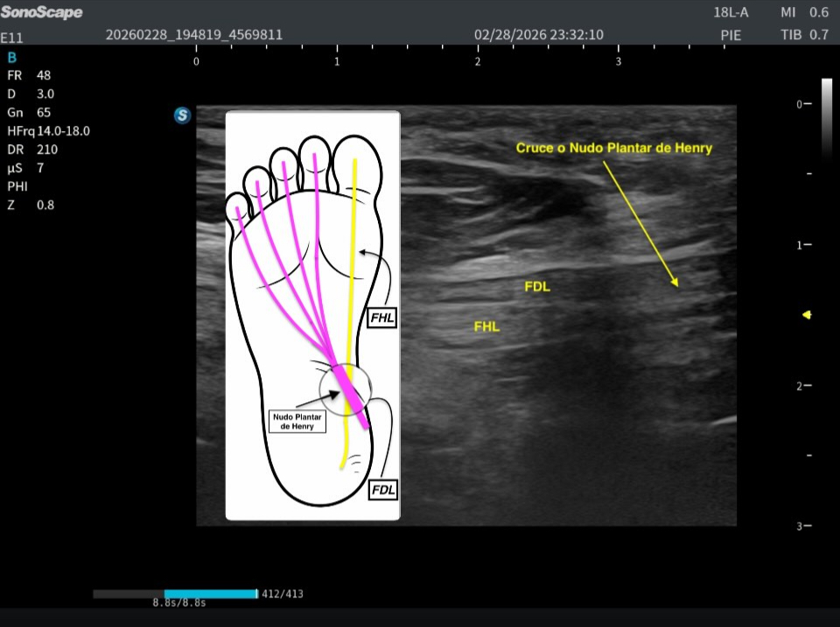Click the boxed FDL label in foot diagram
The width and height of the screenshot is (840, 627).
pyautogui.click(x=382, y=490)
